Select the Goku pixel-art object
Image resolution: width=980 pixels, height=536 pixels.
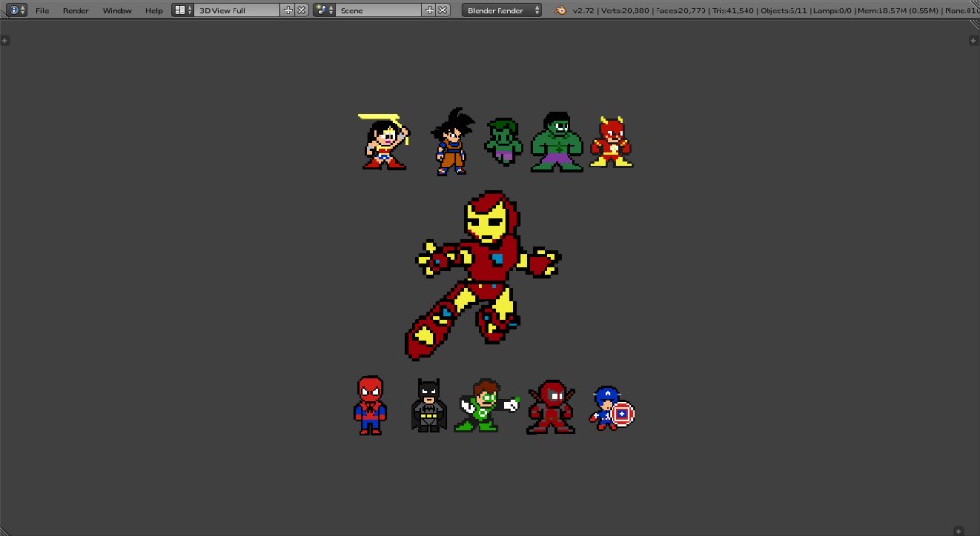pos(453,142)
